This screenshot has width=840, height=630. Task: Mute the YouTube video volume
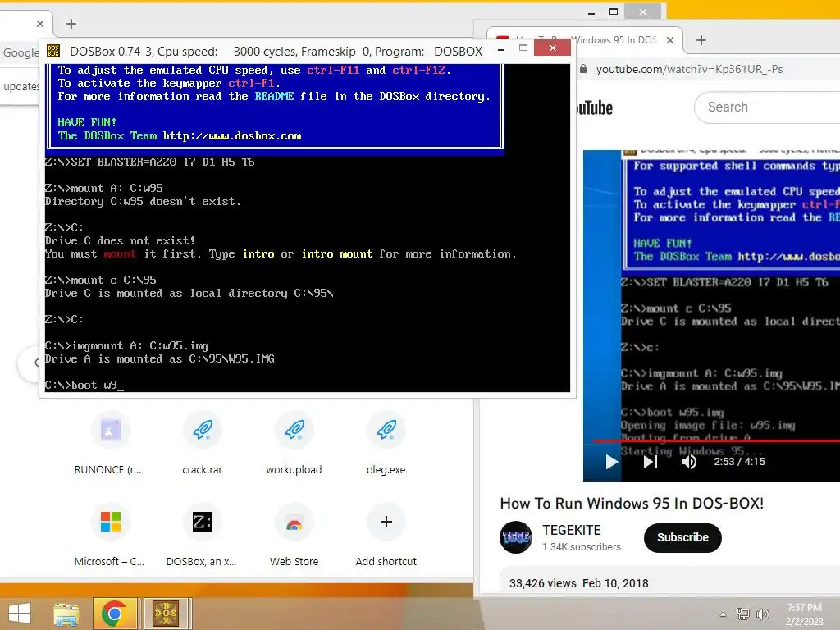coord(689,462)
